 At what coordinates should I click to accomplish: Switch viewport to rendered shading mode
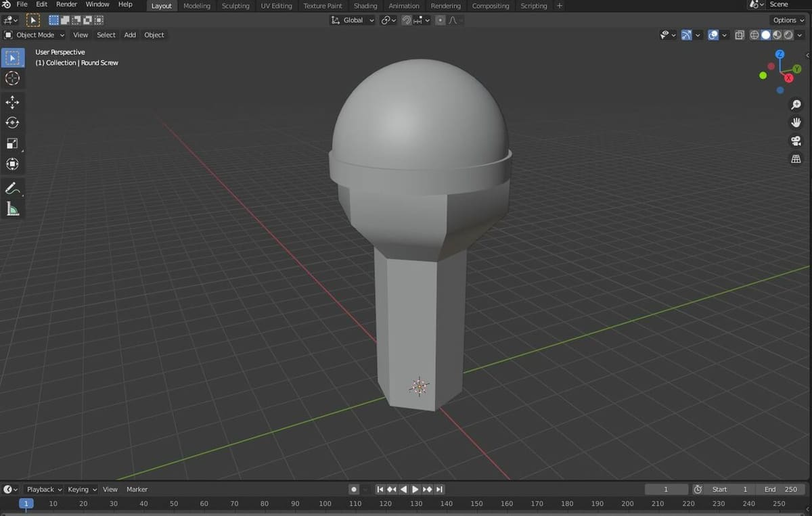point(788,35)
